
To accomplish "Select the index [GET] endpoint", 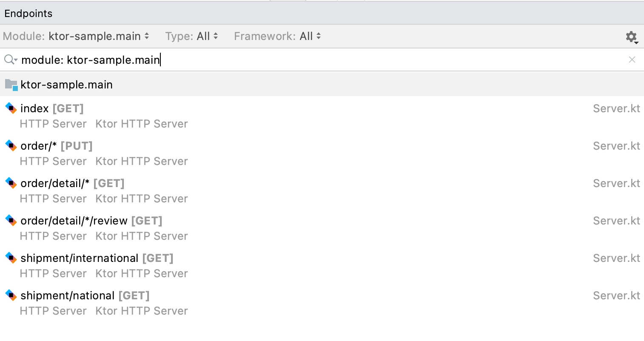I will pos(322,116).
